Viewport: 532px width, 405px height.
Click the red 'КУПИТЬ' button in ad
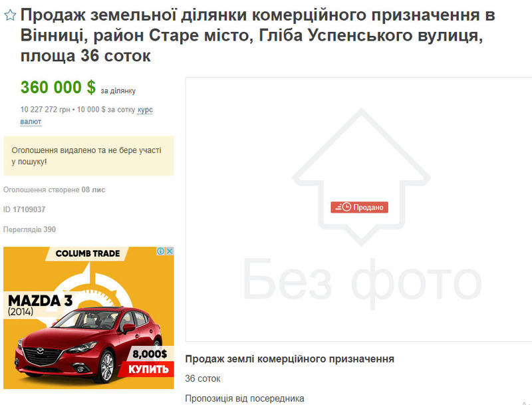[146, 369]
